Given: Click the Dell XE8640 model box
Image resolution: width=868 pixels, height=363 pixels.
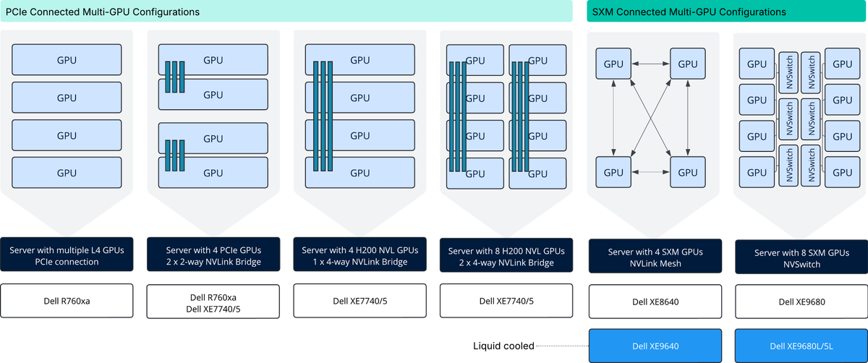Looking at the screenshot, I should point(654,302).
